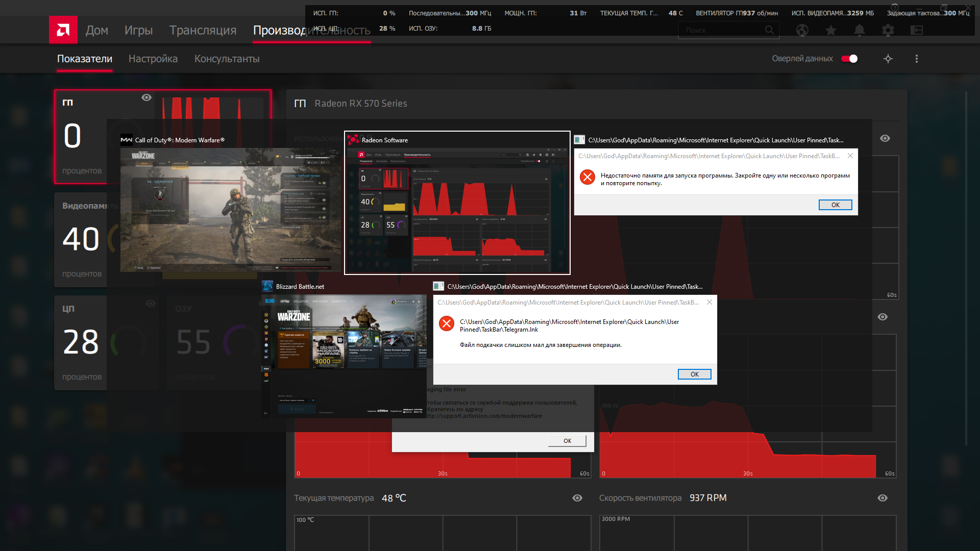980x551 pixels.
Task: Select the Call of Duty Modern Warfare window thumbnail
Action: tap(231, 210)
